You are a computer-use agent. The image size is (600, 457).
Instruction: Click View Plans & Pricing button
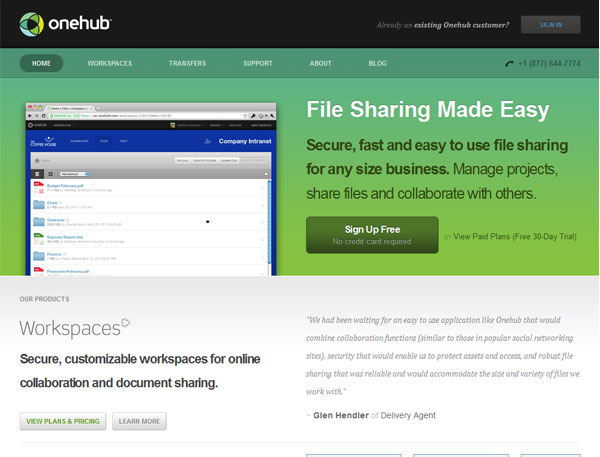[63, 421]
